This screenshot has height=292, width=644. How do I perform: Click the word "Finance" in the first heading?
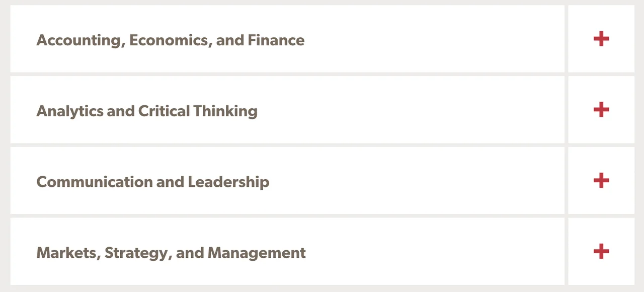pos(276,40)
